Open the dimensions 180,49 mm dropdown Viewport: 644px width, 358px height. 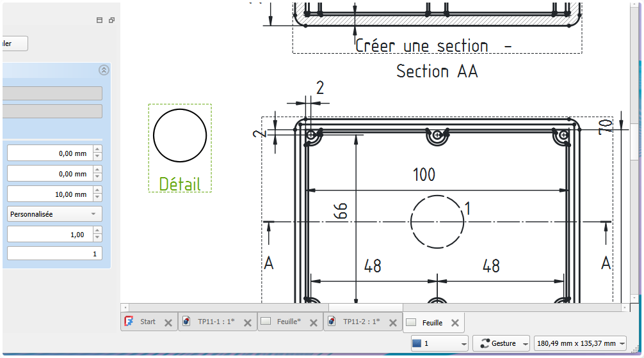point(580,344)
